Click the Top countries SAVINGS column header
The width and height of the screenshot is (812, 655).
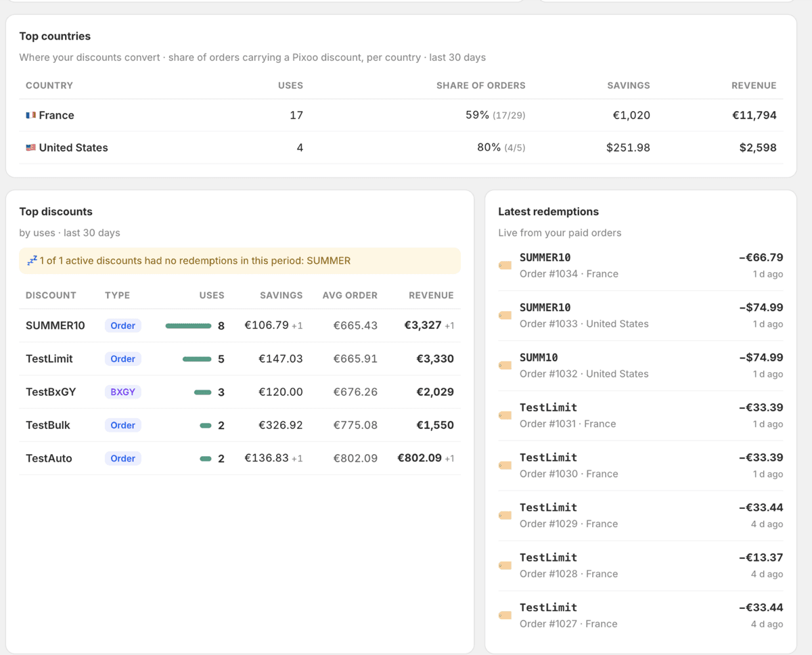629,85
